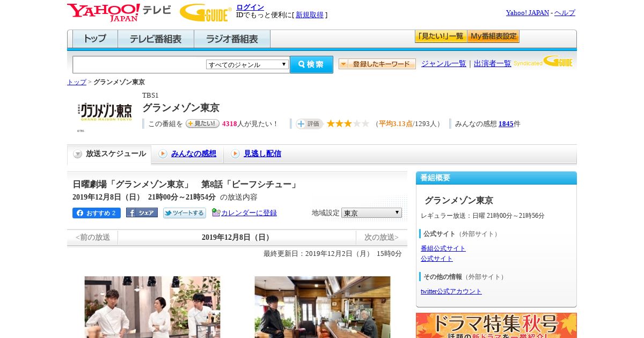Click the 4318人が見たい! count text
This screenshot has height=338, width=644.
click(251, 124)
